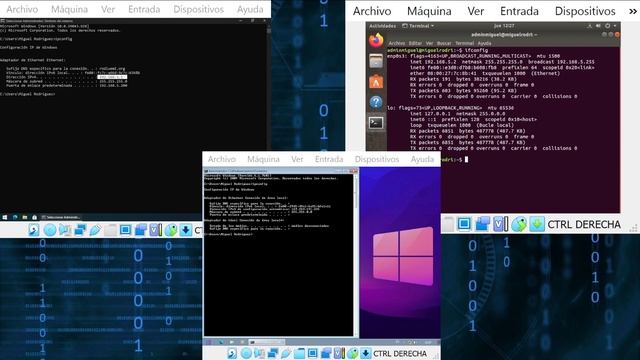The height and width of the screenshot is (360, 640).
Task: Click the command prompt taskbar button in Windows 10
Action: [61, 218]
